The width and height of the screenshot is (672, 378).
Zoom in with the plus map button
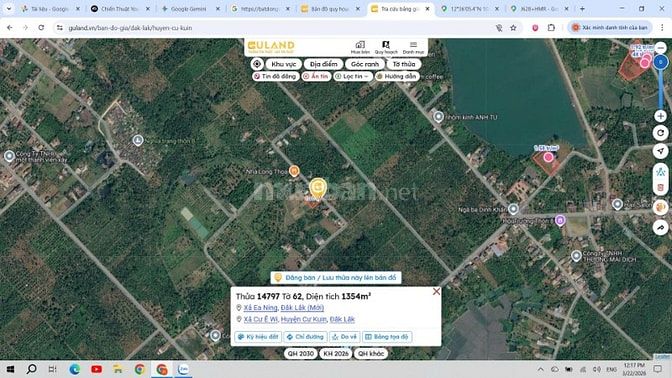(660, 116)
